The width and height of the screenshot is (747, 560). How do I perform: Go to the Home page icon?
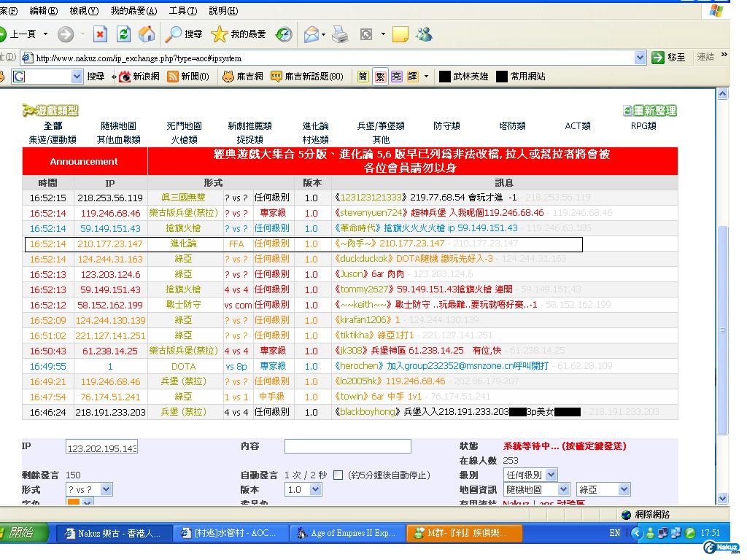(147, 34)
